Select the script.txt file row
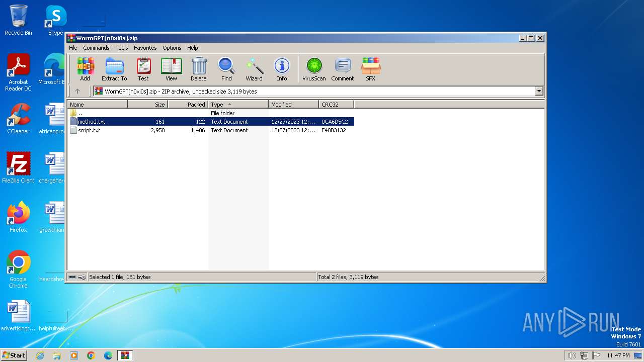This screenshot has width=644, height=362. coord(211,130)
